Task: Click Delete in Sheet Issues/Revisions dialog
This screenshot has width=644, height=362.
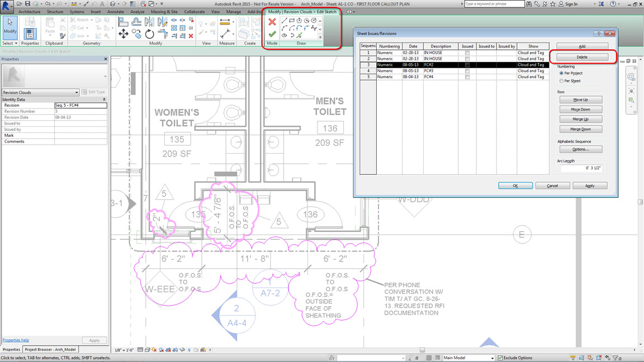Action: click(x=581, y=57)
